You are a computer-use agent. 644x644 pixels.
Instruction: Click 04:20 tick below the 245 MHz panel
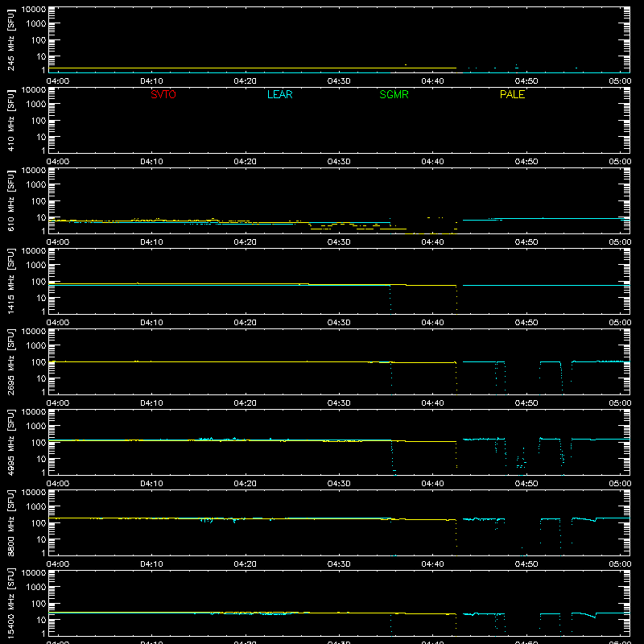246,81
